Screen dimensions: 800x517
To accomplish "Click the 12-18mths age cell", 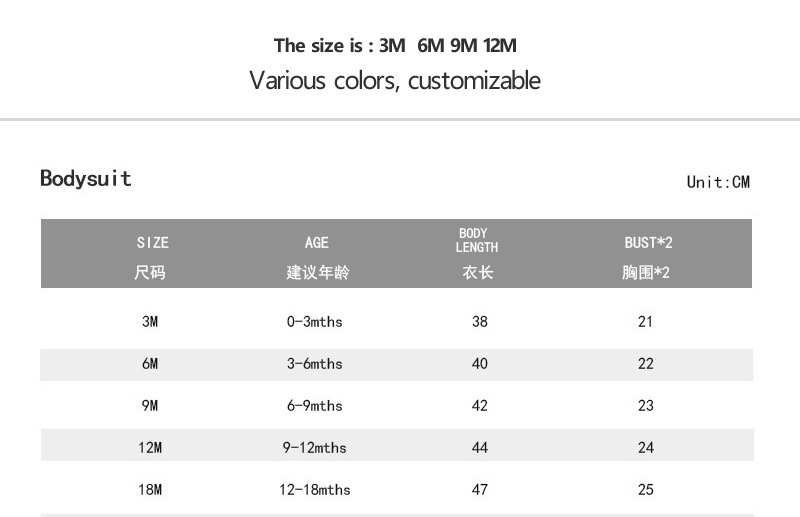I will [314, 490].
